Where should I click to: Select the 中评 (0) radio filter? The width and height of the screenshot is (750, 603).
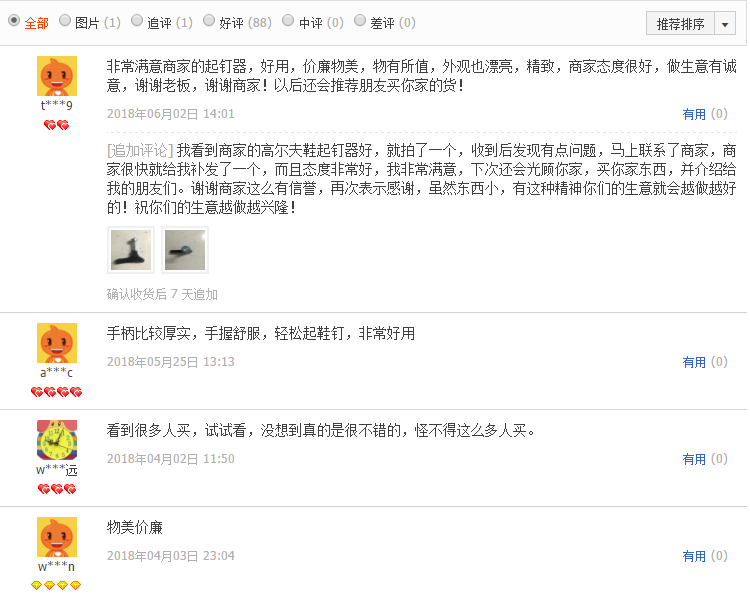tap(288, 21)
